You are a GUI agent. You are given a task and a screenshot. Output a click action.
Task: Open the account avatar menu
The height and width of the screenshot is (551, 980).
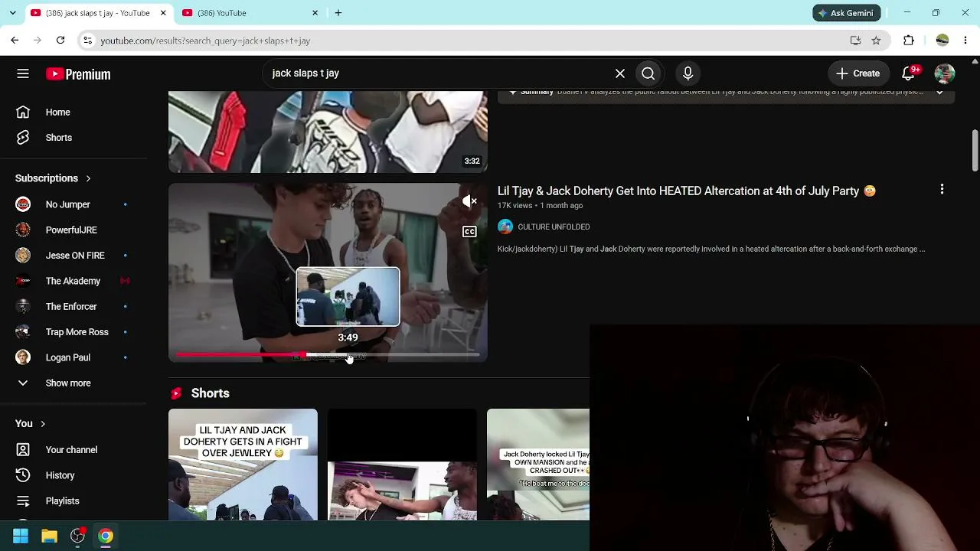pos(945,73)
